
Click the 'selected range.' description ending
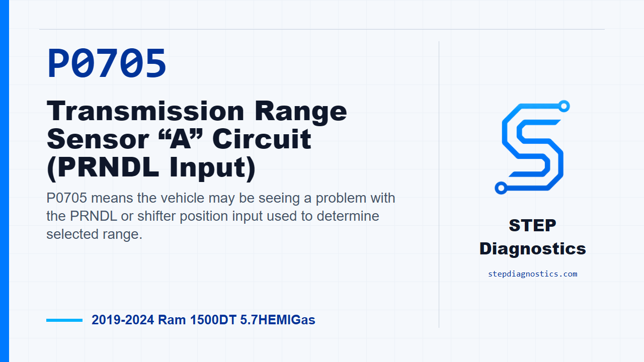pos(95,234)
